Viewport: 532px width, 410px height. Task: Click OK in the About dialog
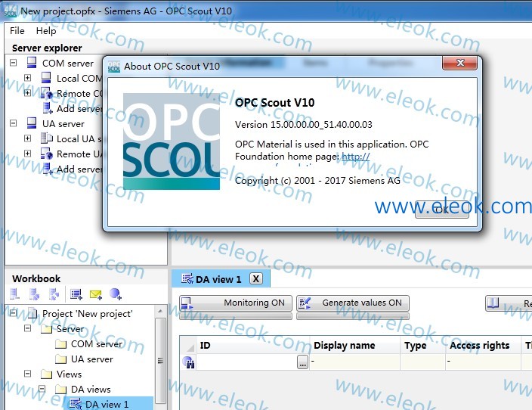pyautogui.click(x=442, y=210)
